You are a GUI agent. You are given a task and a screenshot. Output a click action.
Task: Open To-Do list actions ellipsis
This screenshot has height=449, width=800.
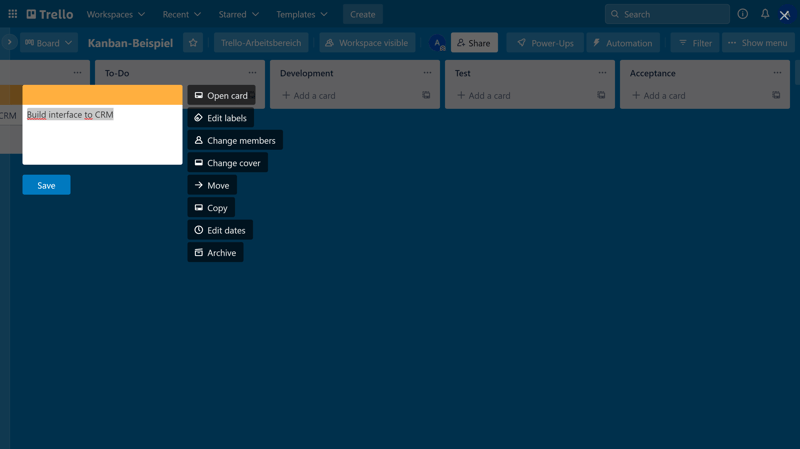[252, 73]
